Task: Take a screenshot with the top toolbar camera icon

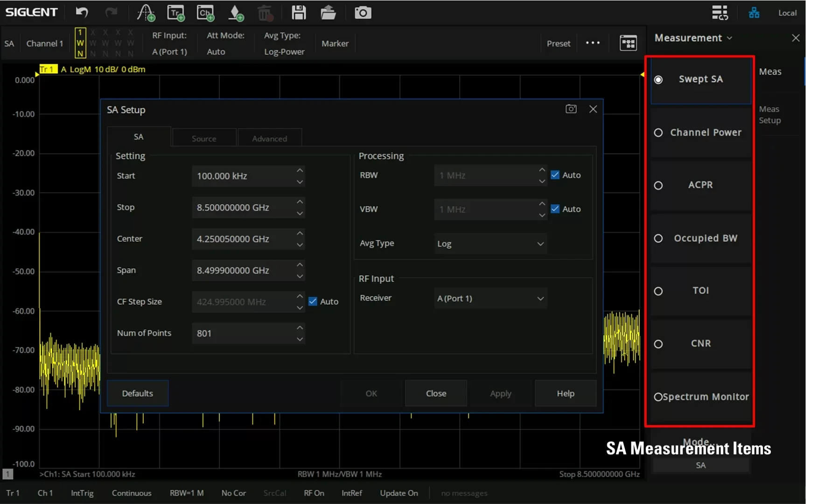Action: [363, 13]
